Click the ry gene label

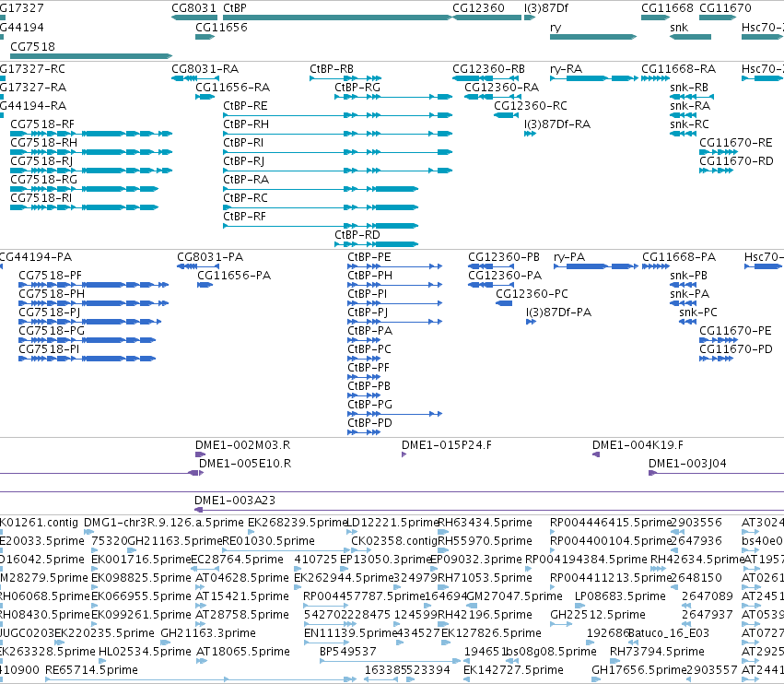click(555, 28)
